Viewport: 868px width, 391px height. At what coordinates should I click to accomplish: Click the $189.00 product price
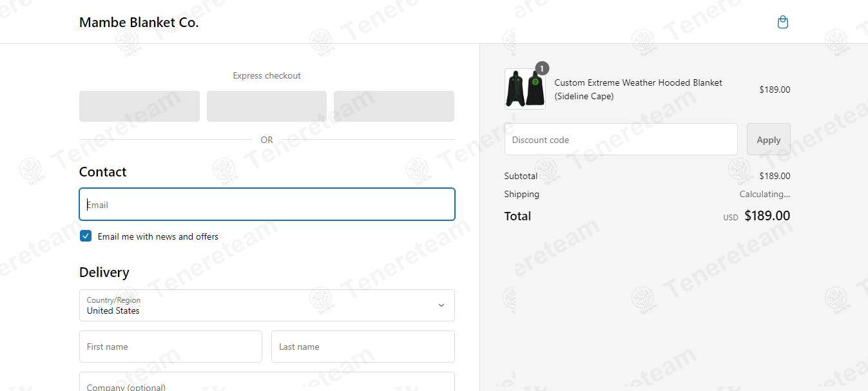(x=775, y=90)
